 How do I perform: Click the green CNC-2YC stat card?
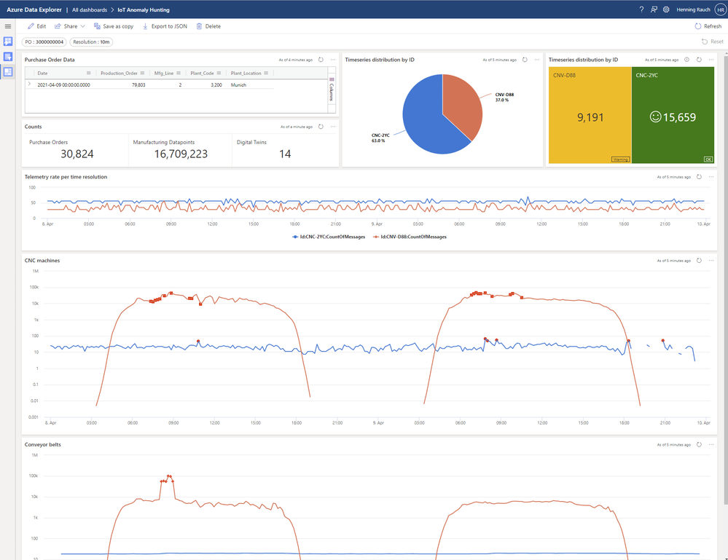(673, 115)
